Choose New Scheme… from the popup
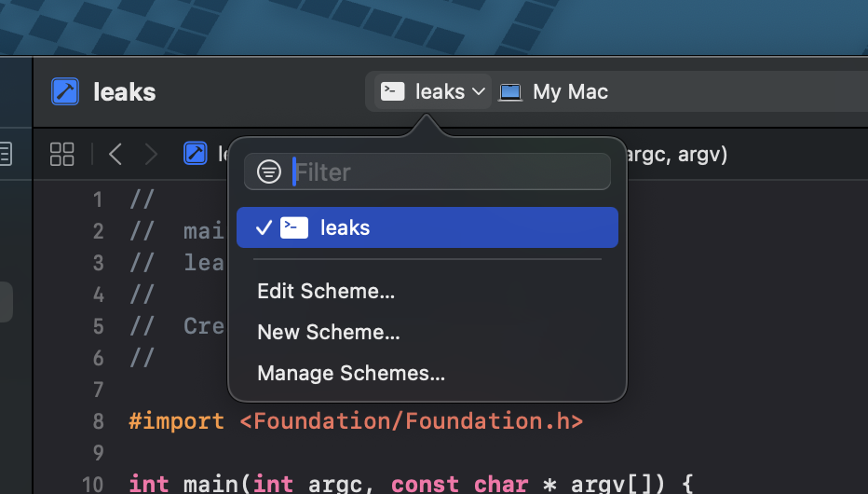 [329, 333]
